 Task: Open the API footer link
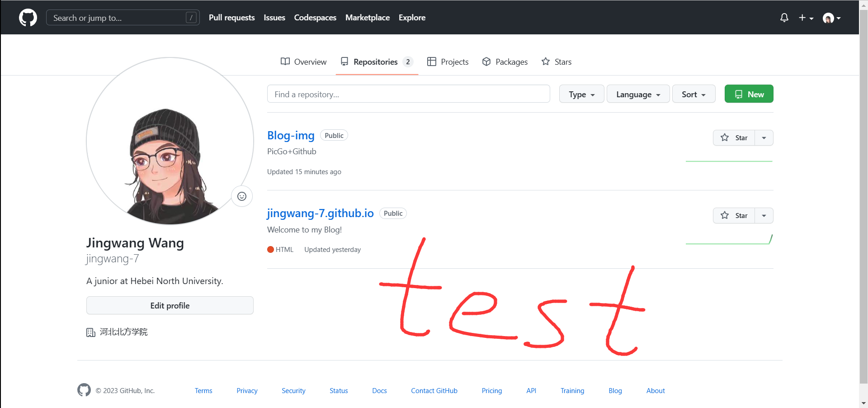click(531, 391)
